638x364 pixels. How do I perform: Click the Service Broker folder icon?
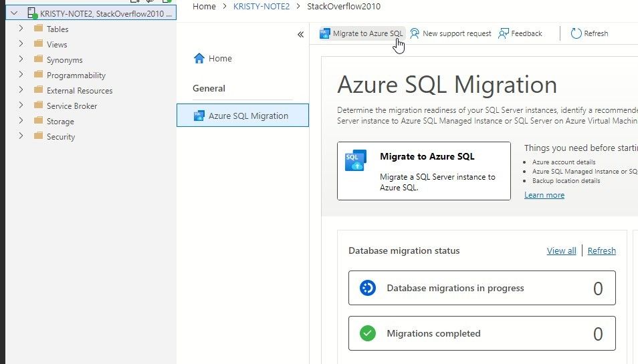[x=38, y=106]
